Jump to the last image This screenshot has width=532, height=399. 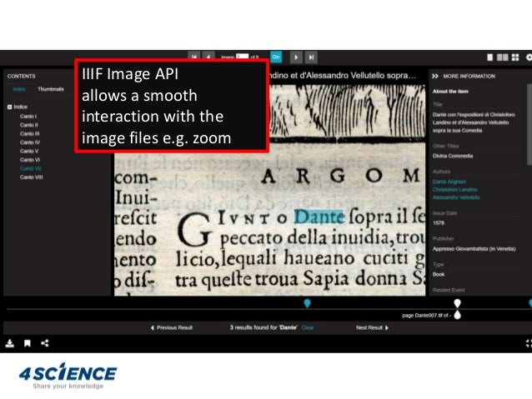coord(311,57)
